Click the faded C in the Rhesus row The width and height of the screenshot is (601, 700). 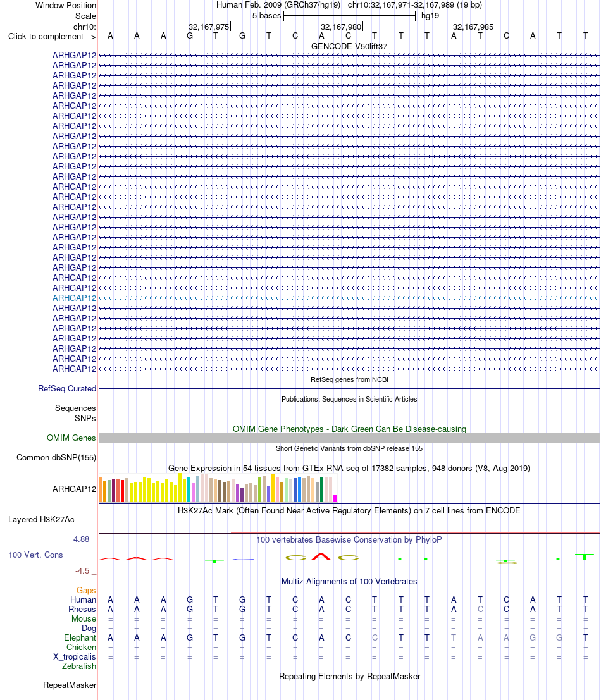480,610
